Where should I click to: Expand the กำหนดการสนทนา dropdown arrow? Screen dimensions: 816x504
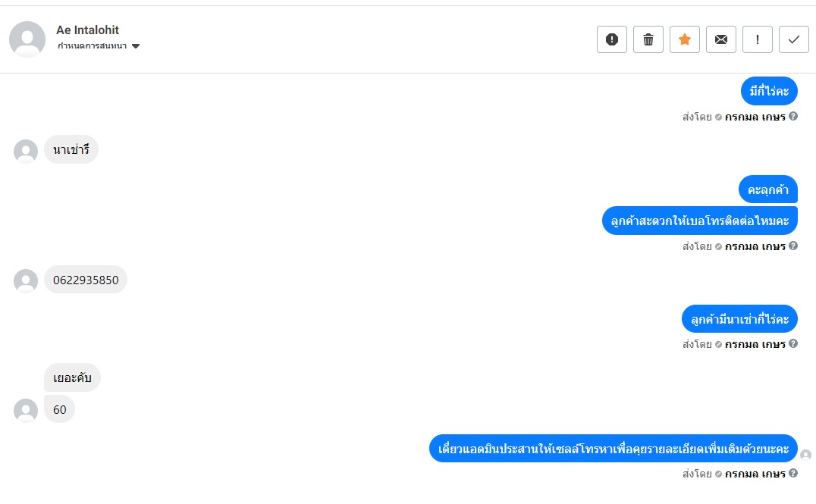[x=136, y=46]
